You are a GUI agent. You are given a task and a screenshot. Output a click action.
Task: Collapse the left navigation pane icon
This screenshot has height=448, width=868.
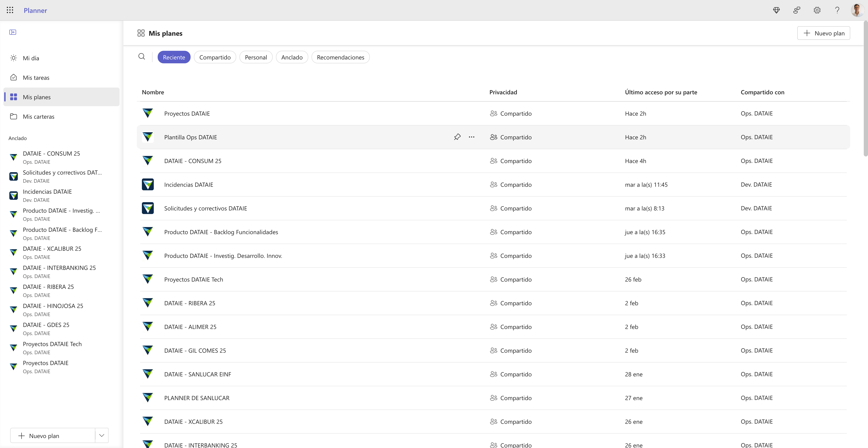point(13,32)
